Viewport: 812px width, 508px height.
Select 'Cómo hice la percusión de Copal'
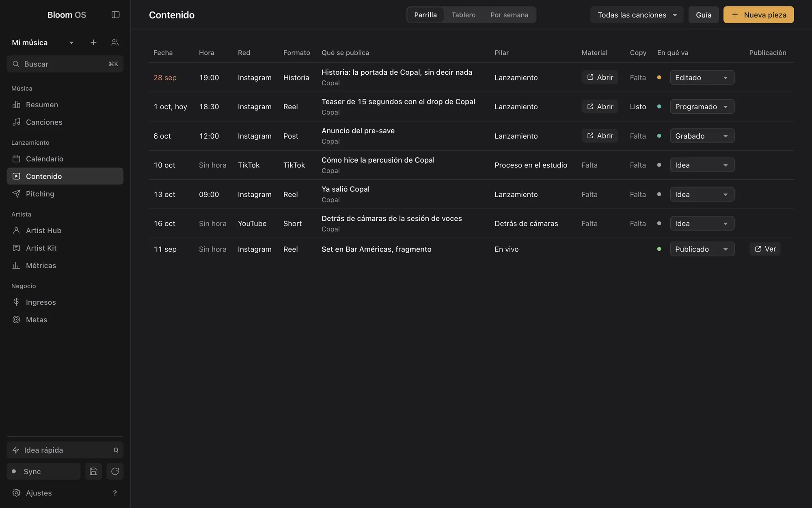click(378, 160)
